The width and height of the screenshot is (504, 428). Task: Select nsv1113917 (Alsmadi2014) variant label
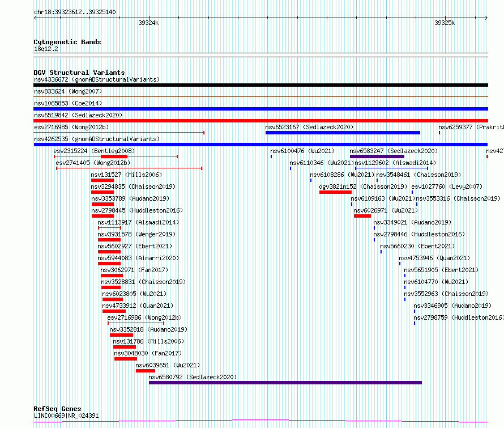pos(138,222)
